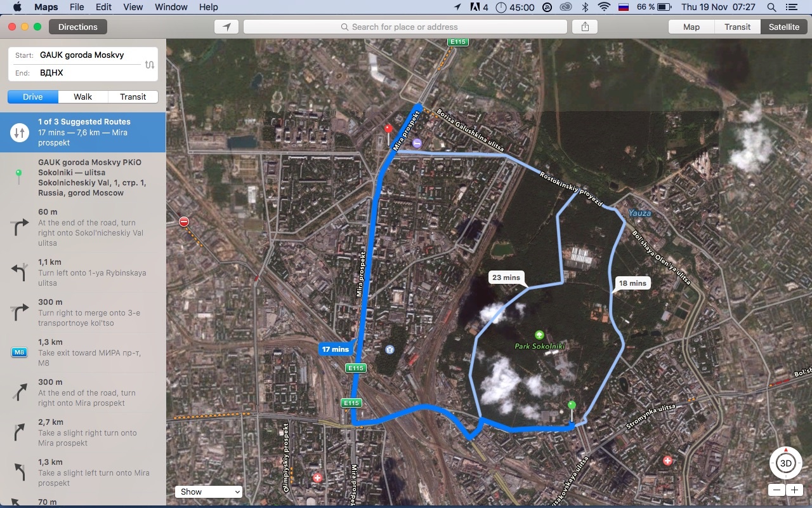Viewport: 812px width, 508px height.
Task: Select the 2,7 km slight right turn step
Action: point(83,432)
